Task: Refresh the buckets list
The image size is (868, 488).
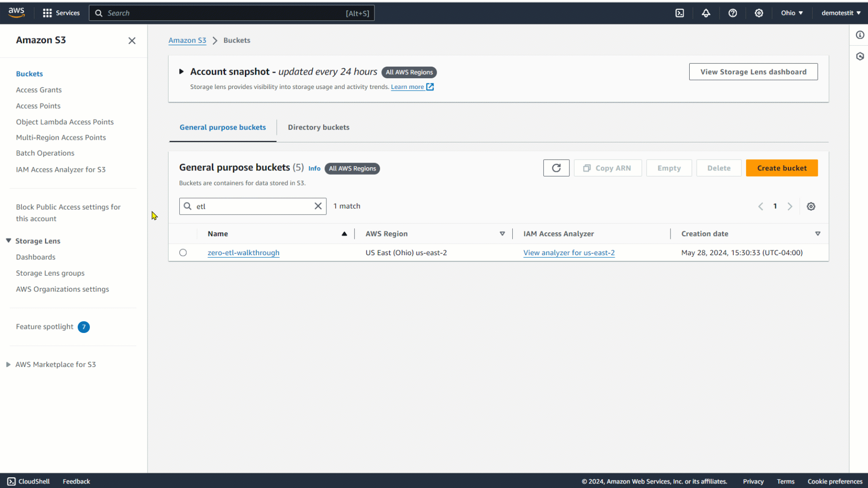Action: (x=556, y=168)
